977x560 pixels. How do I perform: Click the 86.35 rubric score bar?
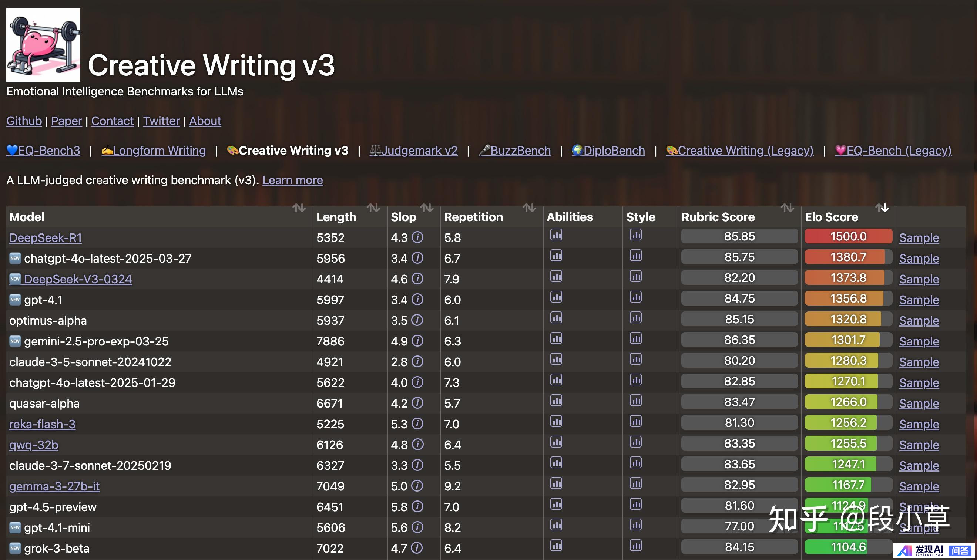click(739, 340)
